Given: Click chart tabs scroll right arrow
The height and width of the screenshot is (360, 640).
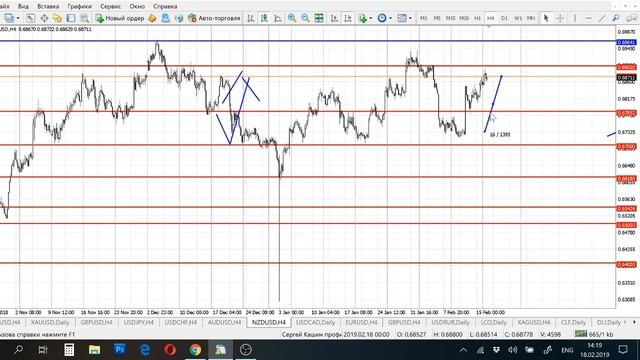Looking at the screenshot, I should point(634,322).
